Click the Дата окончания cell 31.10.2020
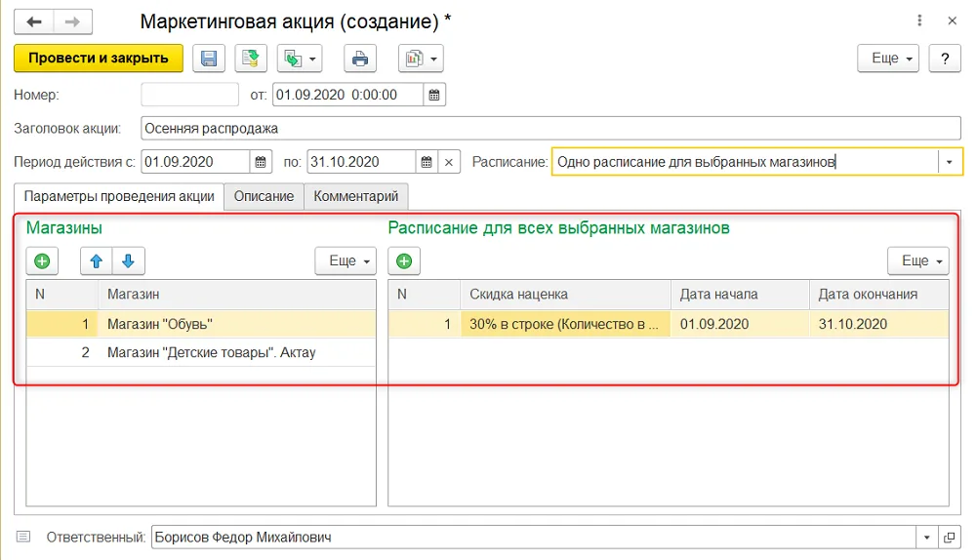The image size is (976, 560). (x=879, y=324)
